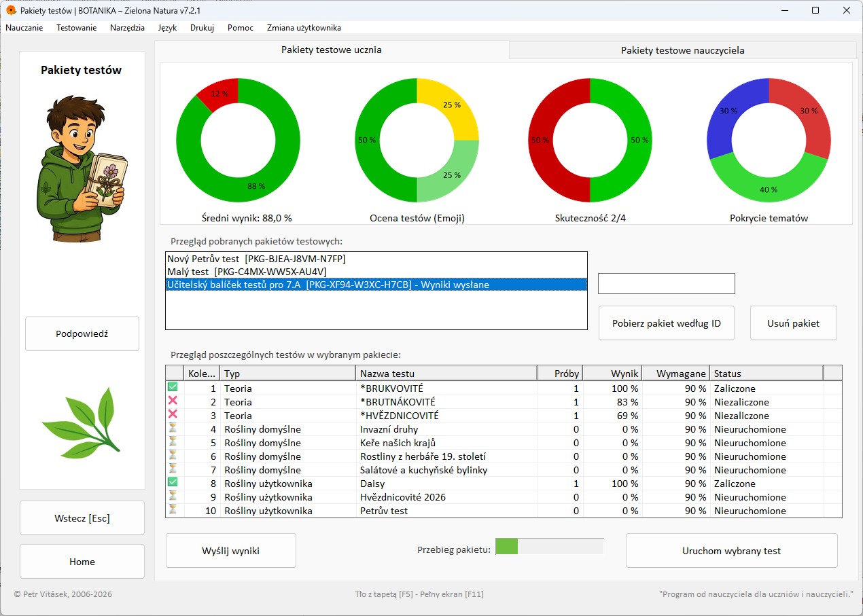
Task: Click the Przebieg pakietu progress bar
Action: (x=549, y=547)
